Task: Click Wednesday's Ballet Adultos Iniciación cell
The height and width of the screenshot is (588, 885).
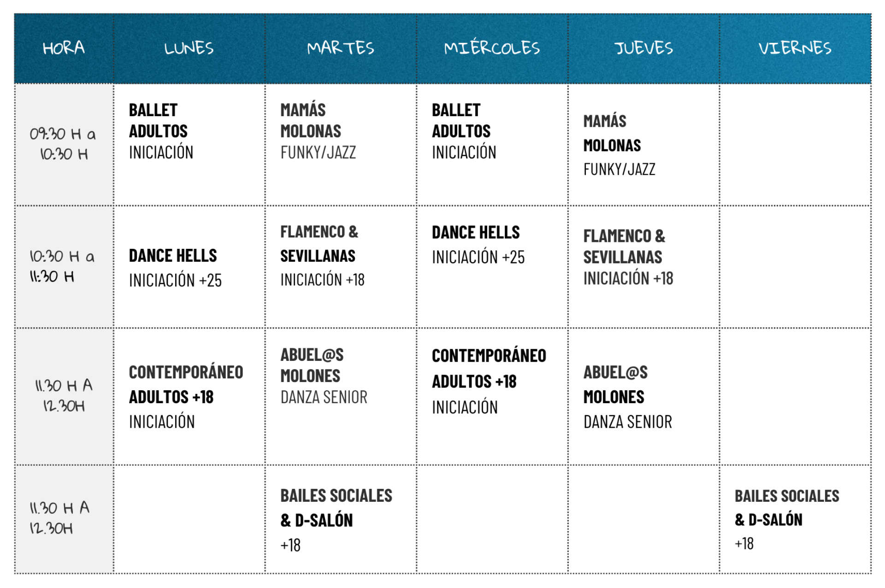Action: coord(464,131)
